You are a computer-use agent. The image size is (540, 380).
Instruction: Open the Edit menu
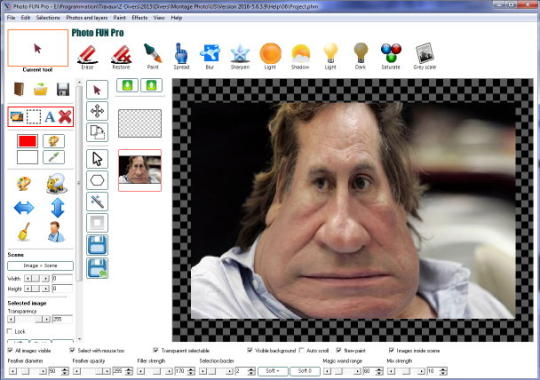tap(25, 18)
